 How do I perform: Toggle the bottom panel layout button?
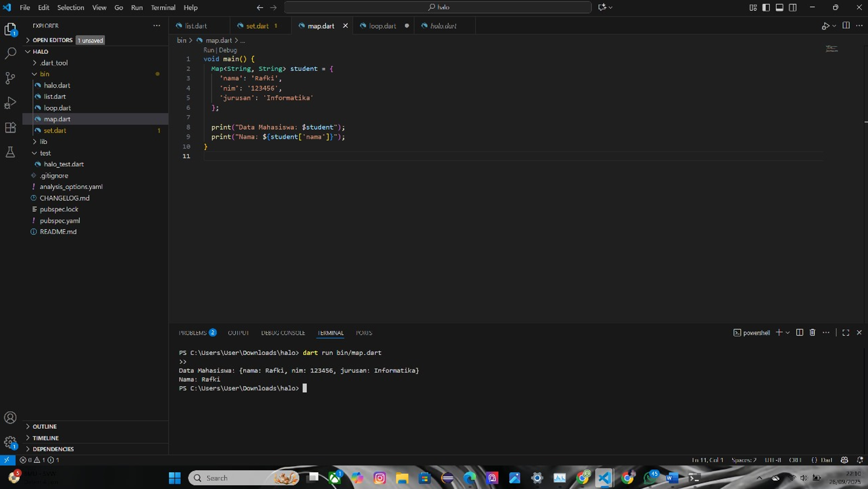point(779,8)
